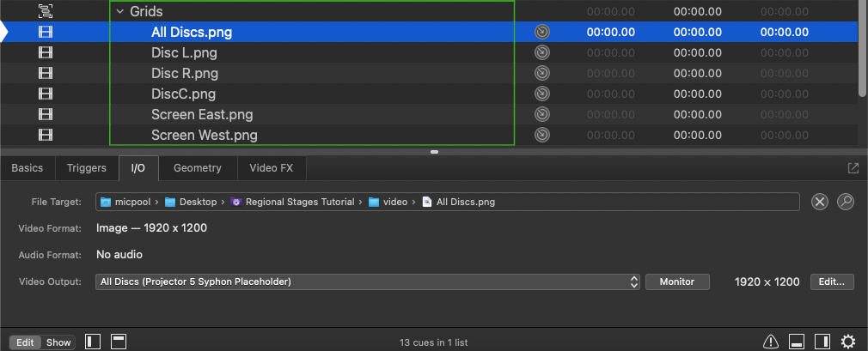868x351 pixels.
Task: Select the DiscC.png cue
Action: [183, 94]
